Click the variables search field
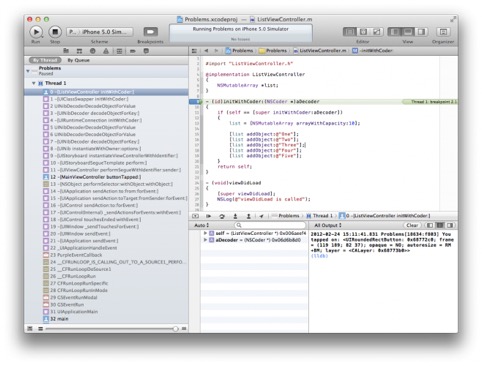This screenshot has width=482, height=366. (270, 225)
